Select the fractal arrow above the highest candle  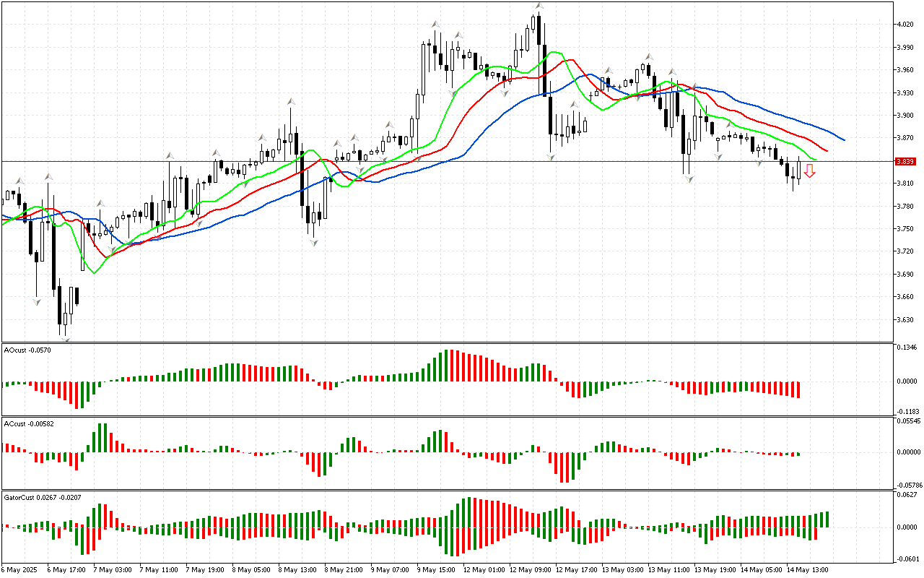[x=539, y=6]
